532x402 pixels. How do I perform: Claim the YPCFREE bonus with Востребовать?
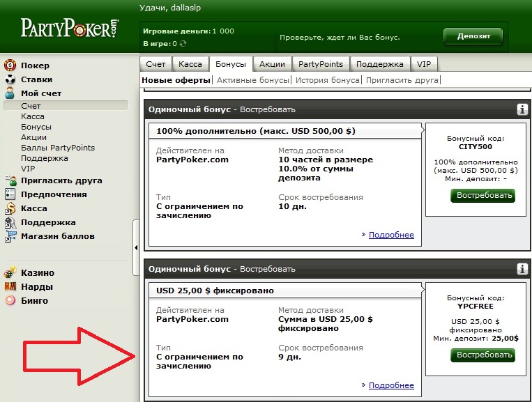coord(483,355)
